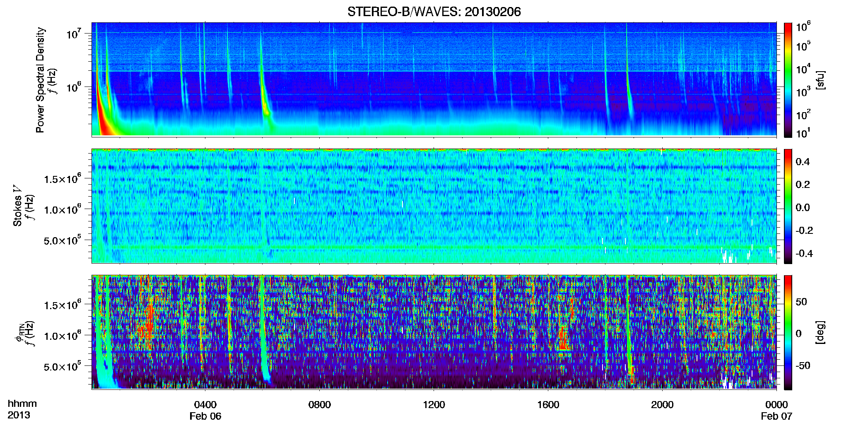Click the 5.0×10^5 tick of phi panel
Screen dimensions: 868x447
pyautogui.click(x=63, y=366)
